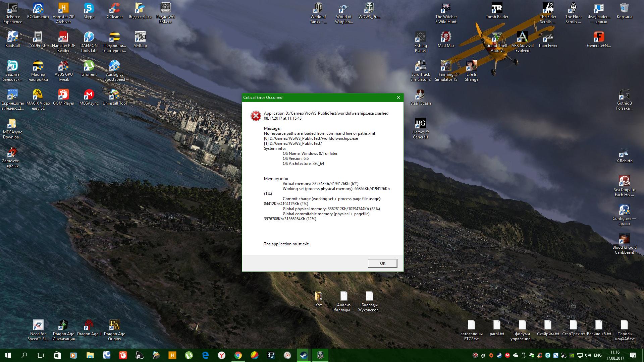Select the Life Is Strange icon
This screenshot has width=644, height=362.
point(471,71)
